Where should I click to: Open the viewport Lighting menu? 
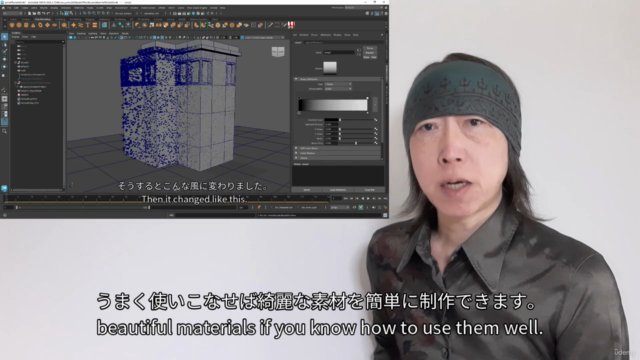93,33
